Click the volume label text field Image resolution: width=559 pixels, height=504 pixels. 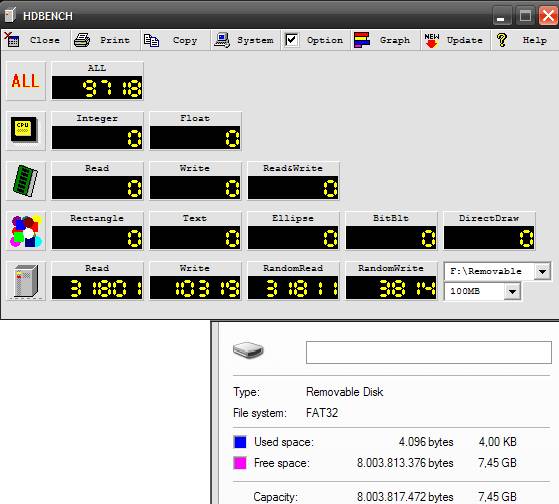pos(429,353)
